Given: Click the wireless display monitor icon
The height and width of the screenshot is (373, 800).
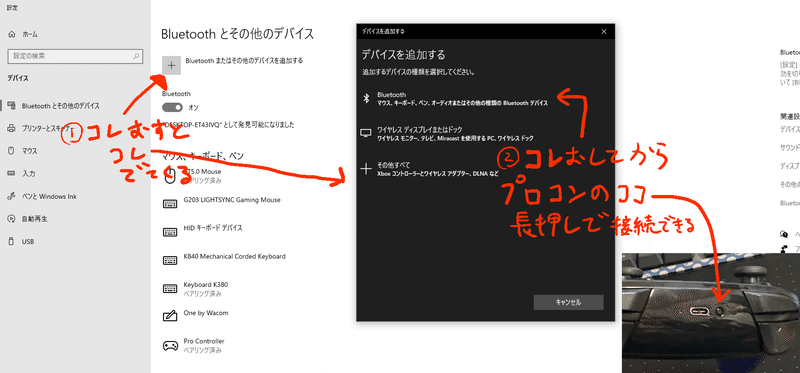Looking at the screenshot, I should click(x=365, y=133).
